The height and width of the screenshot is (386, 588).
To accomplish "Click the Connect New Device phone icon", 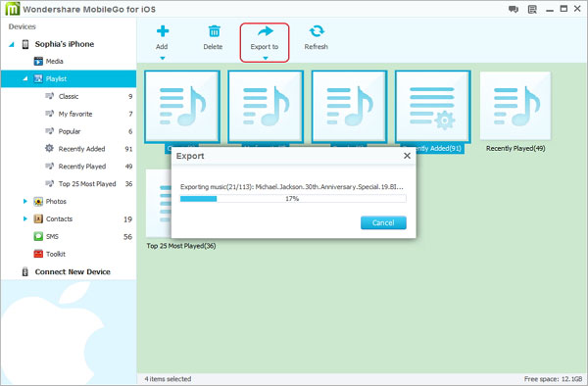I will coord(25,271).
